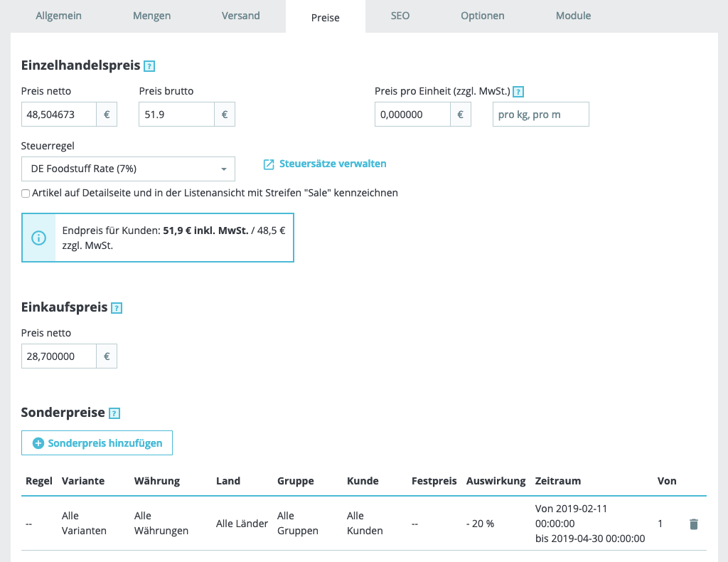Open the Steuerregel dropdown

(x=128, y=169)
